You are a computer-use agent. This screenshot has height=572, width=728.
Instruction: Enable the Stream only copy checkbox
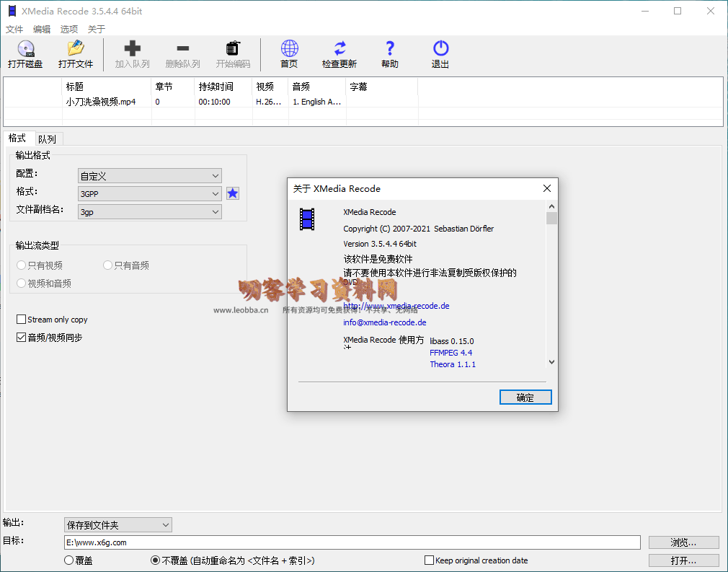22,320
